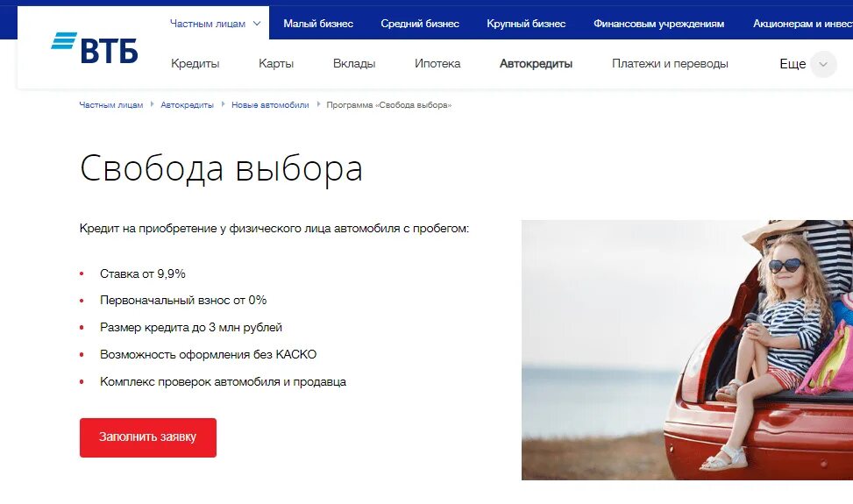Open the Частным лицам dropdown
The height and width of the screenshot is (504, 853).
215,24
